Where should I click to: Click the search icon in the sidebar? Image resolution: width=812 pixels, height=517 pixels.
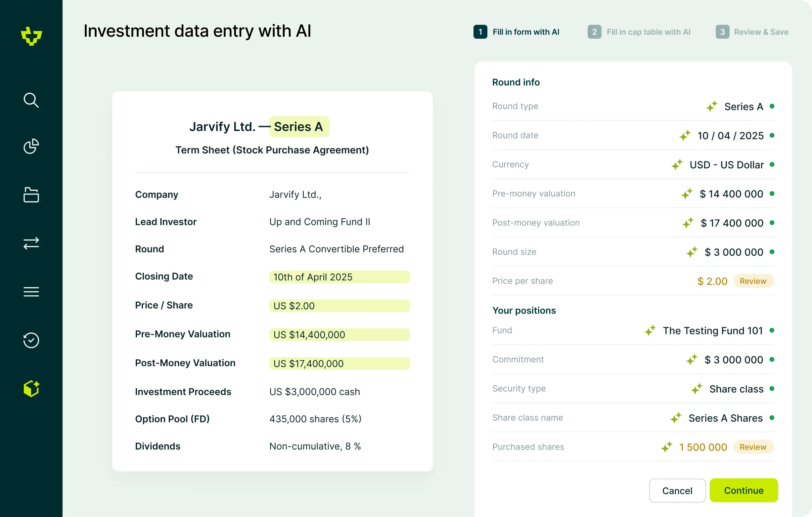(x=31, y=100)
